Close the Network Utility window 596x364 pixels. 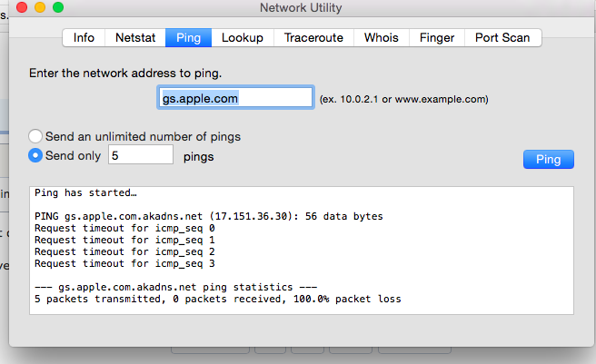[x=22, y=7]
